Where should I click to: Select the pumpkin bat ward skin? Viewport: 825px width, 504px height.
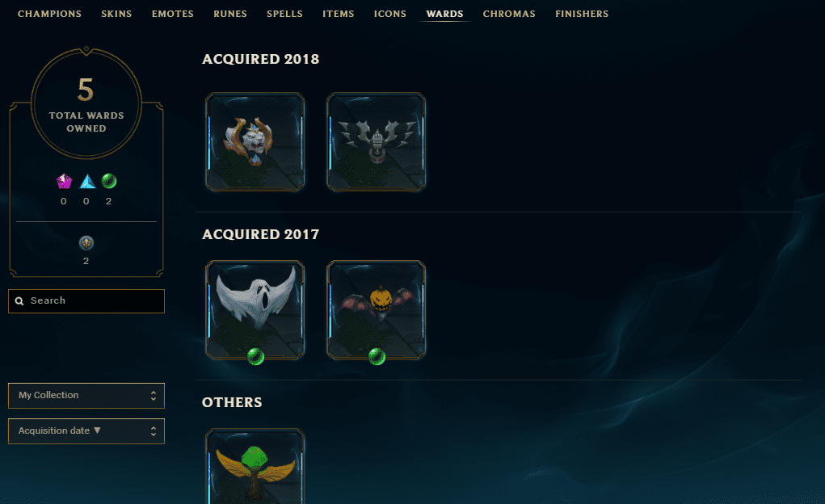click(x=377, y=310)
